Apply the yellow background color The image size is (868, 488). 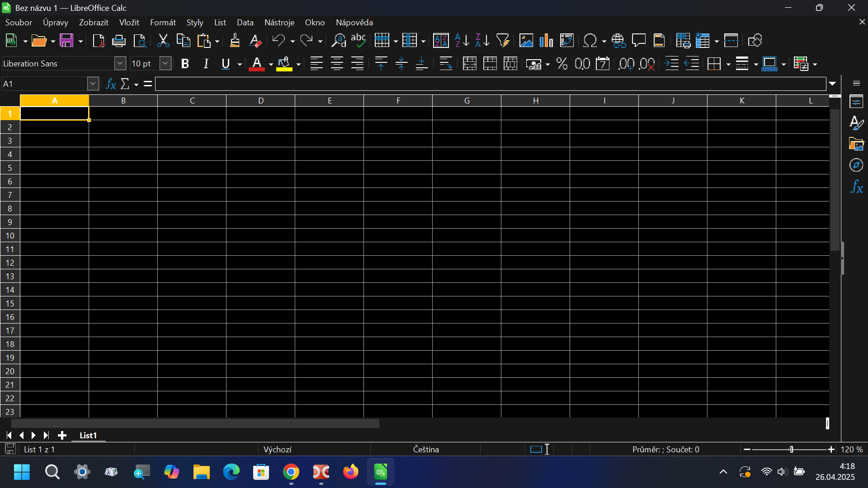284,64
